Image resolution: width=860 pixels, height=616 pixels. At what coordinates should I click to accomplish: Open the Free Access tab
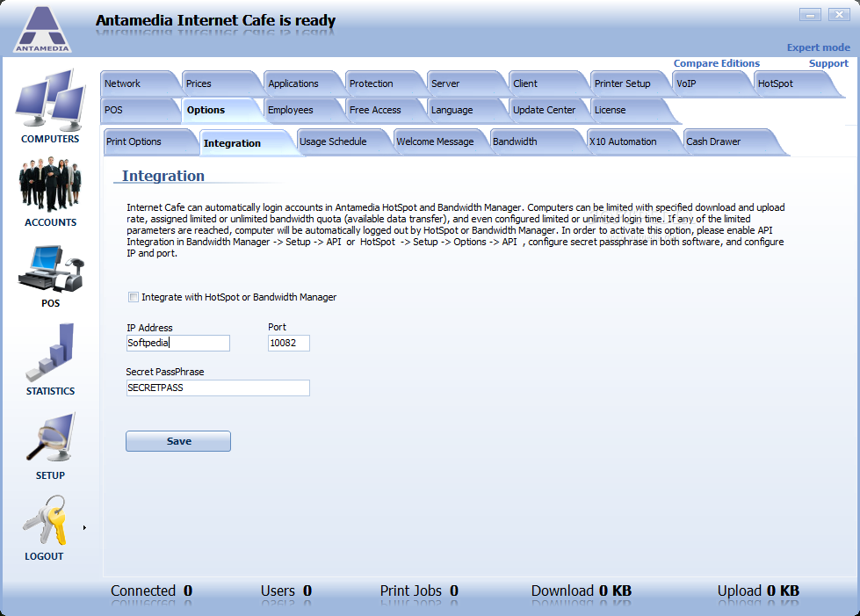[384, 110]
